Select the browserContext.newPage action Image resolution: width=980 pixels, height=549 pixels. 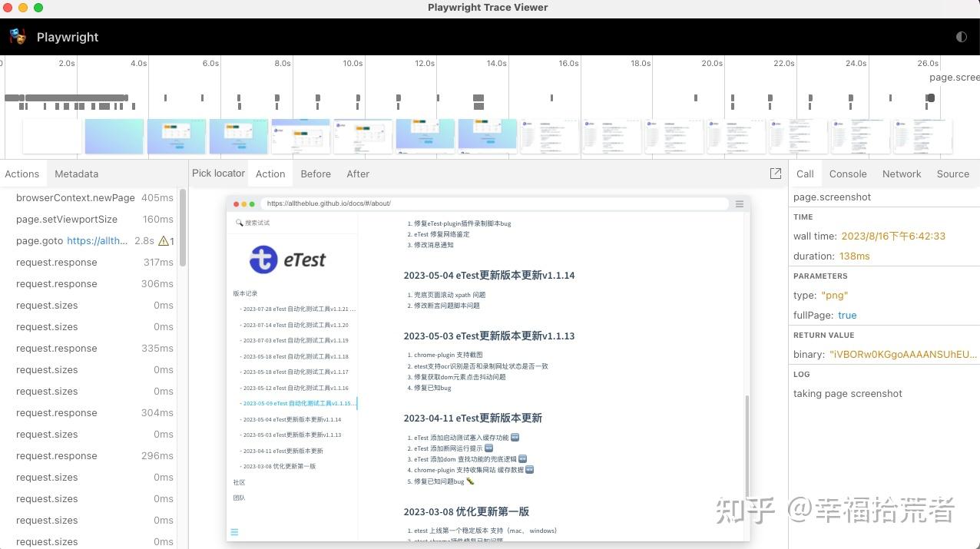tap(74, 197)
